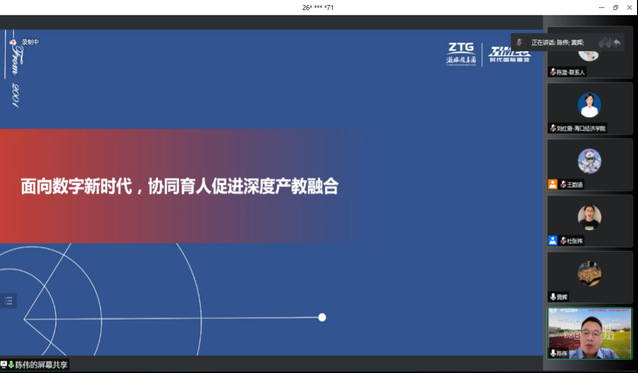The height and width of the screenshot is (373, 638).
Task: Toggle muted mic on 海口经济学院 participant
Action: pyautogui.click(x=553, y=128)
